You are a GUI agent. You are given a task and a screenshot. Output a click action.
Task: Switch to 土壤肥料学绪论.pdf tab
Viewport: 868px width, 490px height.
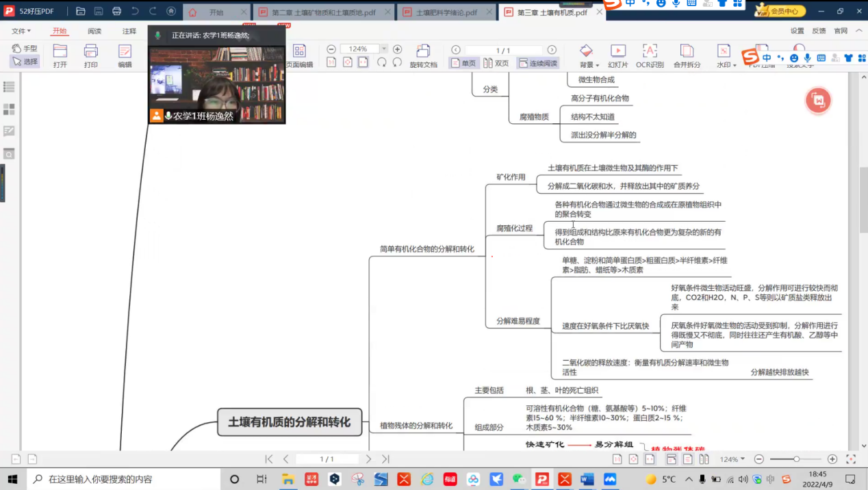[445, 12]
